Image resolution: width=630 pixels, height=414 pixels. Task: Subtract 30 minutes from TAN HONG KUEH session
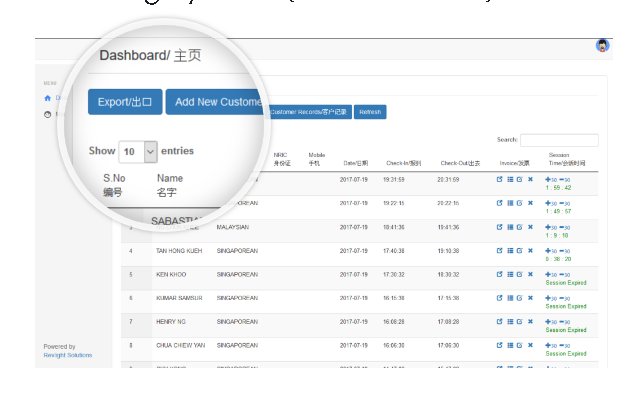(565, 251)
